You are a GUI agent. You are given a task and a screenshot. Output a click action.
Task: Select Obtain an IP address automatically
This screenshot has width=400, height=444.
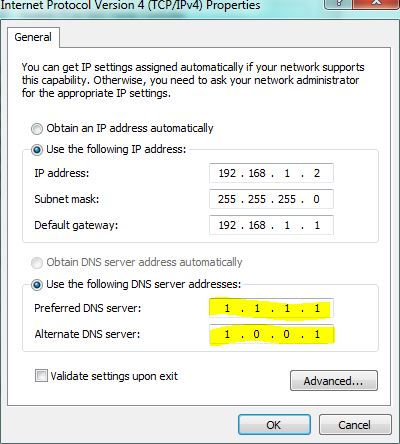pos(37,129)
